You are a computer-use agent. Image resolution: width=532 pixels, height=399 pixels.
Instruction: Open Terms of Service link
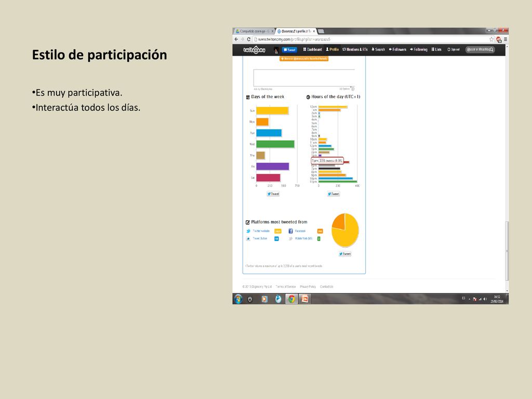pyautogui.click(x=286, y=287)
